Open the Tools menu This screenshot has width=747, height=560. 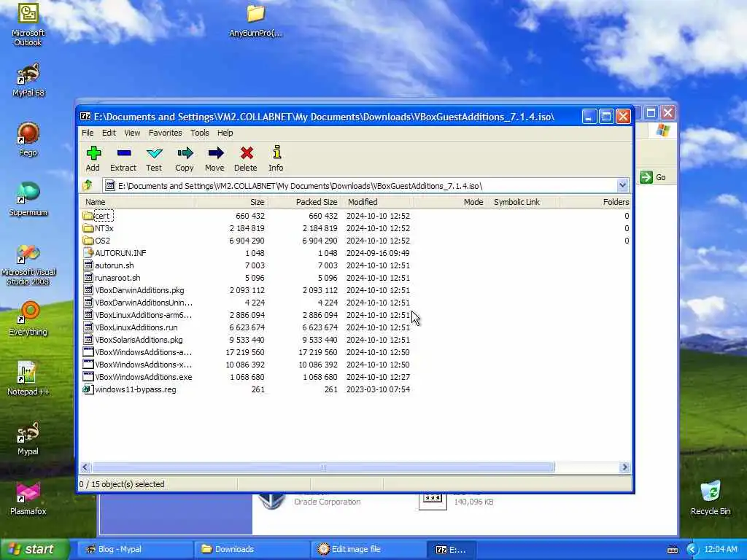click(200, 133)
